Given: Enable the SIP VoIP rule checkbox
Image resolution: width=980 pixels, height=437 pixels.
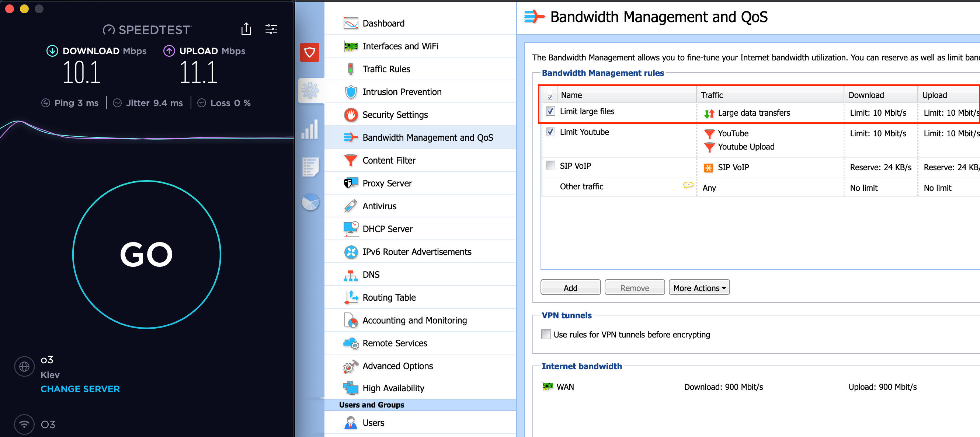Looking at the screenshot, I should click(550, 165).
